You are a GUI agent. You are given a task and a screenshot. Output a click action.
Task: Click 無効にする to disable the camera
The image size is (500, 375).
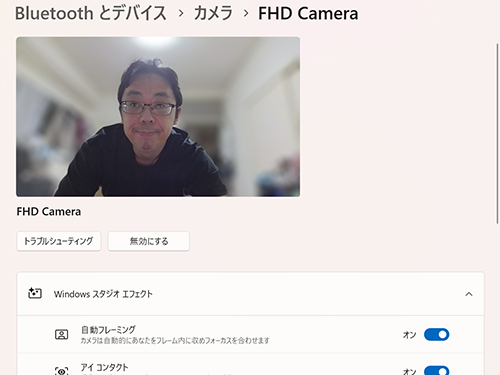tap(149, 241)
